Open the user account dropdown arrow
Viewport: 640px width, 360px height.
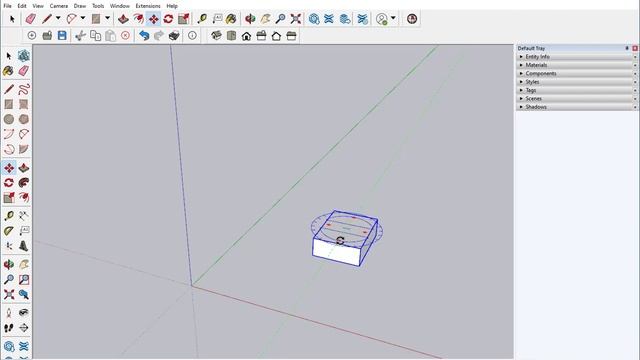(x=393, y=18)
